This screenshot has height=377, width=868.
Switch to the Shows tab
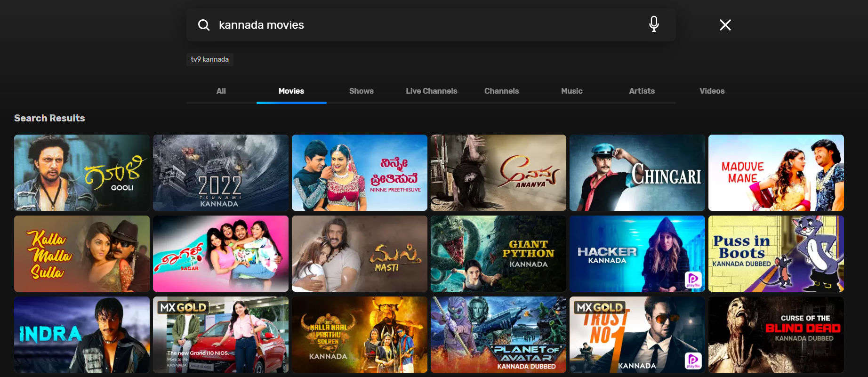[362, 91]
